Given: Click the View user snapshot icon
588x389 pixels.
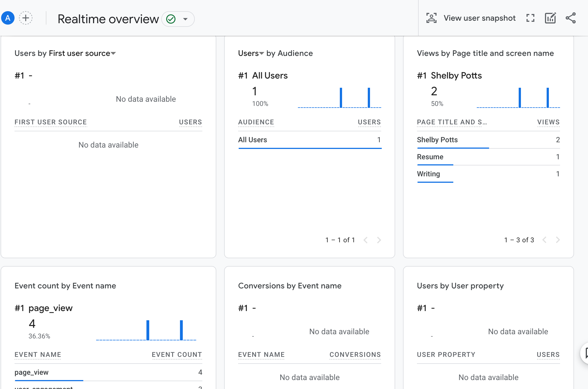Looking at the screenshot, I should click(x=431, y=18).
